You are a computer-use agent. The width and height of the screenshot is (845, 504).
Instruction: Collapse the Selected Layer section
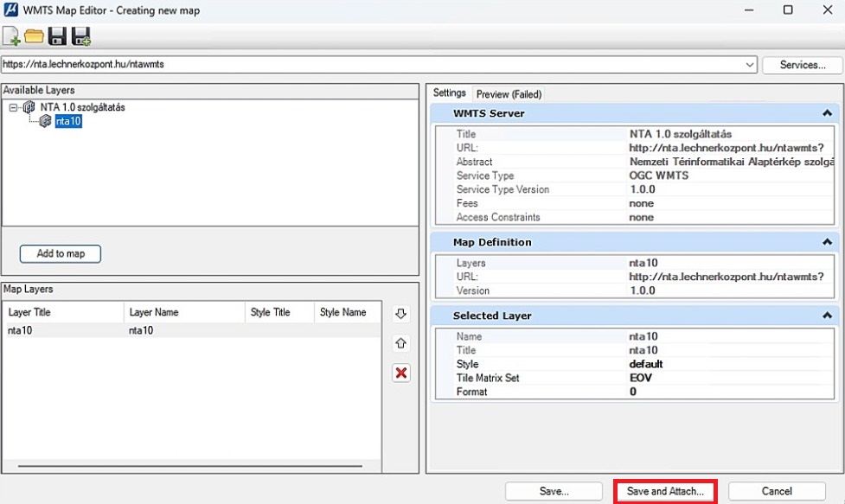(x=827, y=316)
